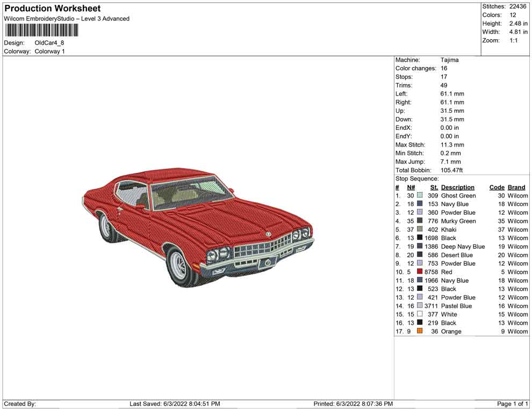The width and height of the screenshot is (532, 409).
Task: Click the Red swatch in row 10
Action: point(420,272)
